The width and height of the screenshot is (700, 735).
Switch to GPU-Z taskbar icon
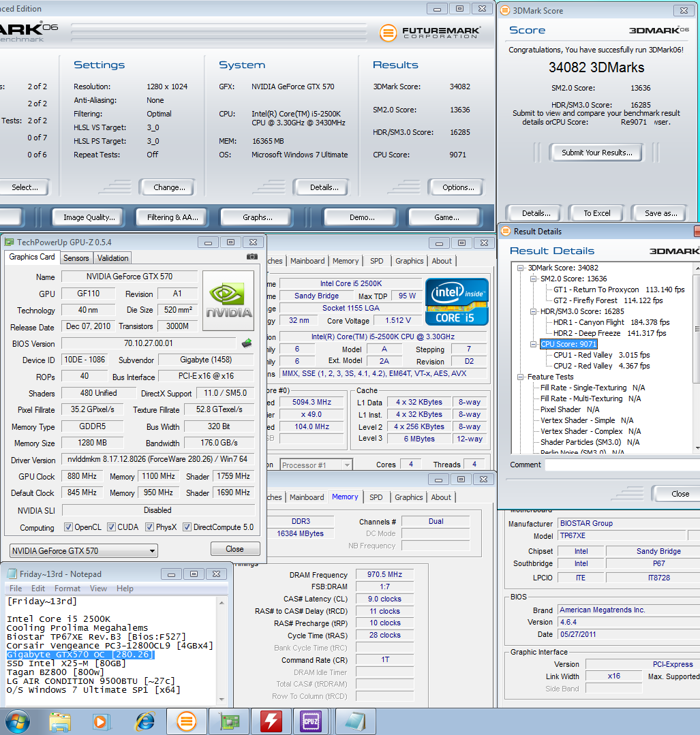pyautogui.click(x=228, y=721)
